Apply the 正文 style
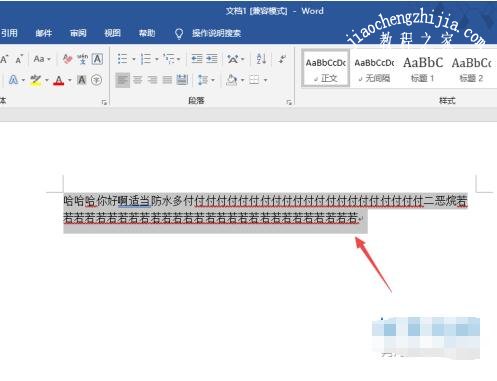Viewport: 497px width, 381px height. [x=326, y=69]
